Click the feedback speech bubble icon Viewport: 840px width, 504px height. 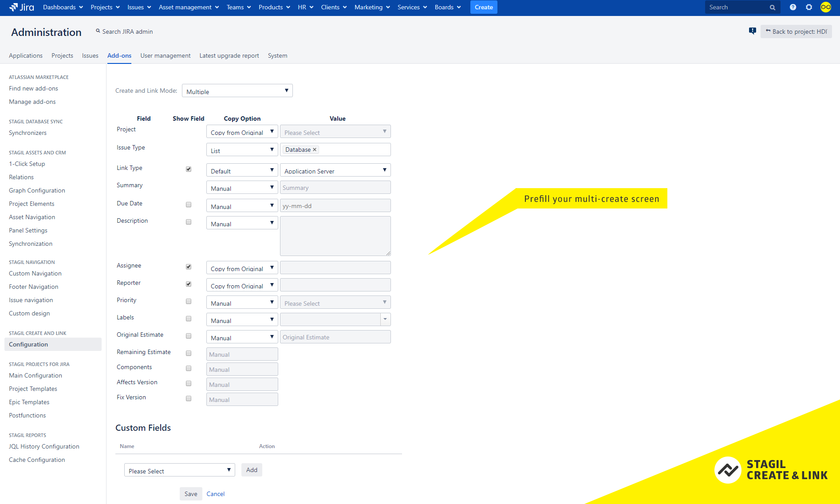pos(753,31)
